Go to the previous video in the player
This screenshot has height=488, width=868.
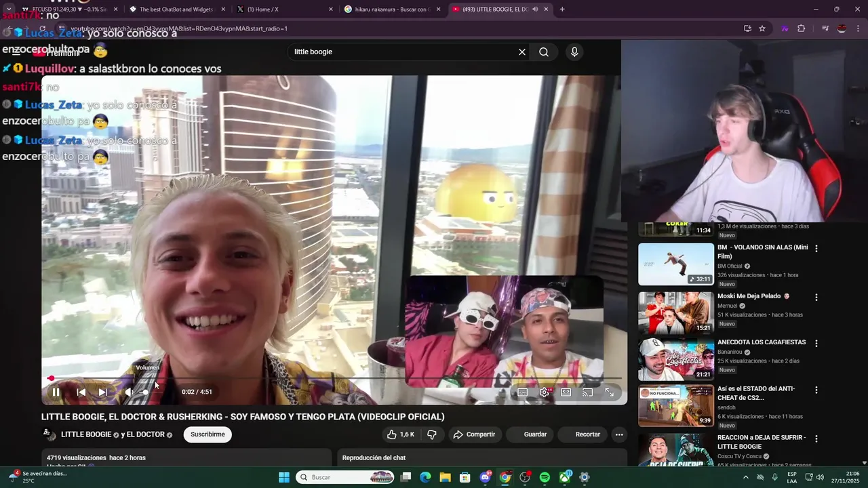81,392
